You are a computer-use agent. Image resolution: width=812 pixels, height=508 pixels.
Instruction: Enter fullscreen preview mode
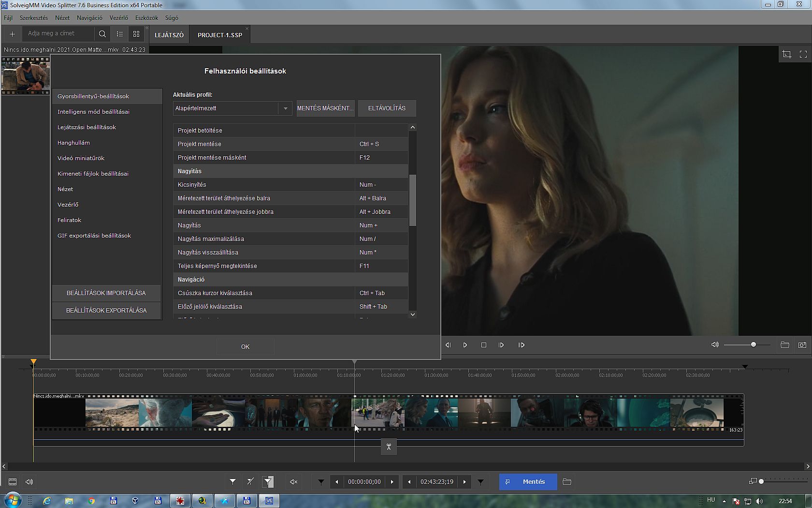pos(803,54)
